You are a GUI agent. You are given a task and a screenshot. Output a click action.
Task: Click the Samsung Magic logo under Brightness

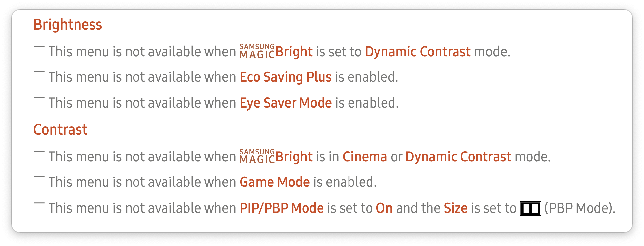point(257,51)
